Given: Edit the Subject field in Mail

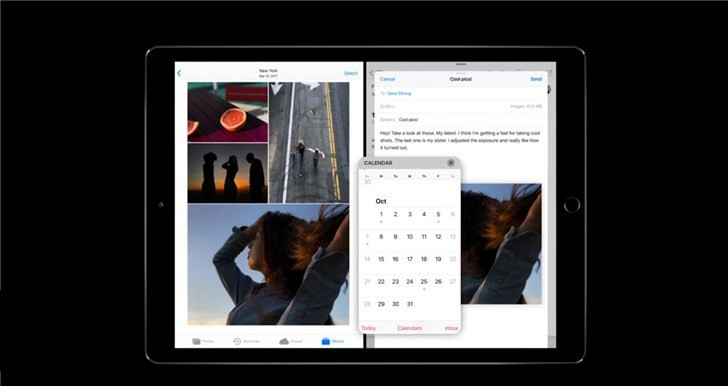Looking at the screenshot, I should tap(461, 119).
